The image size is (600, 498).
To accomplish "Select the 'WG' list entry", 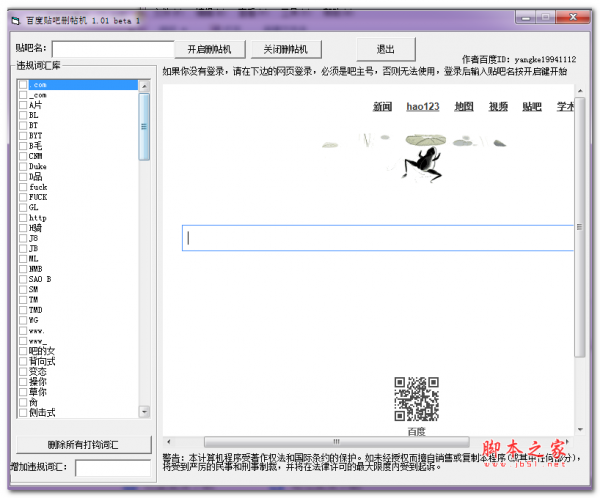I will click(33, 320).
